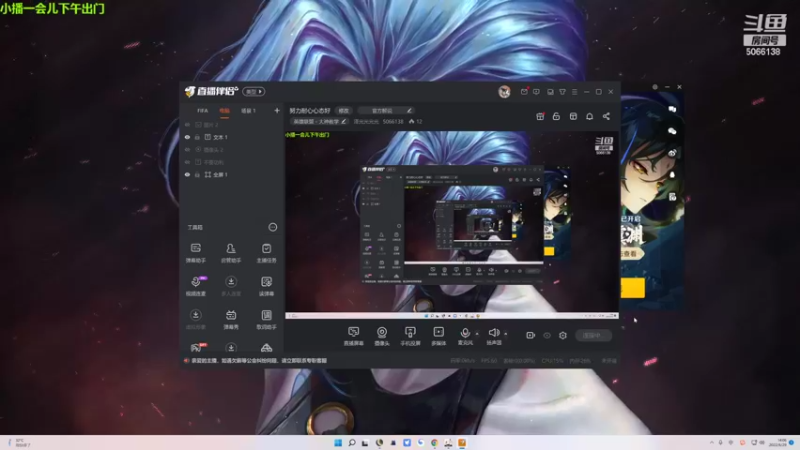Open the Windows Start button on taskbar

point(338,443)
